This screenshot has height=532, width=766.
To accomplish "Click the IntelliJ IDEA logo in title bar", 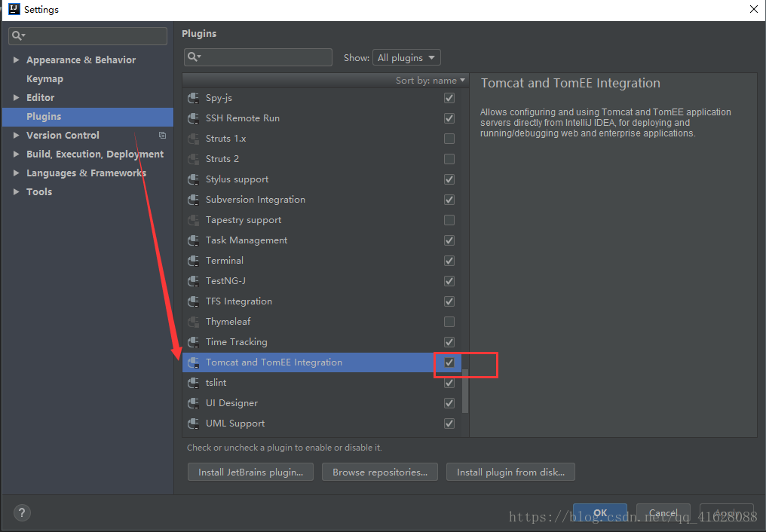I will 14,9.
